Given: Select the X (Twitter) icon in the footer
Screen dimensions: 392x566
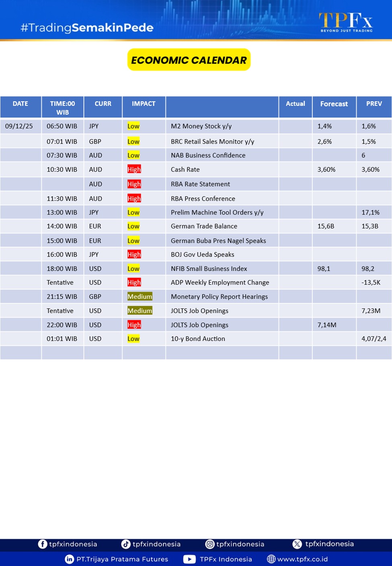Looking at the screenshot, I should [297, 544].
